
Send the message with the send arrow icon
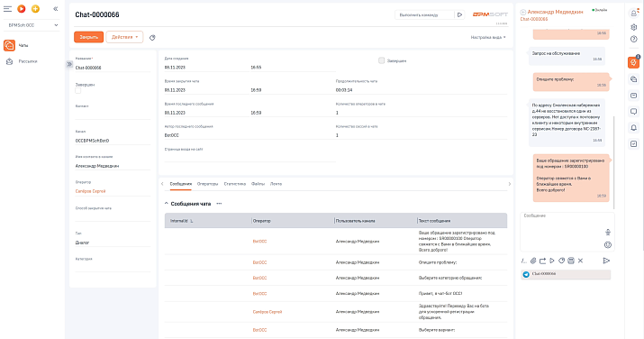pyautogui.click(x=606, y=261)
